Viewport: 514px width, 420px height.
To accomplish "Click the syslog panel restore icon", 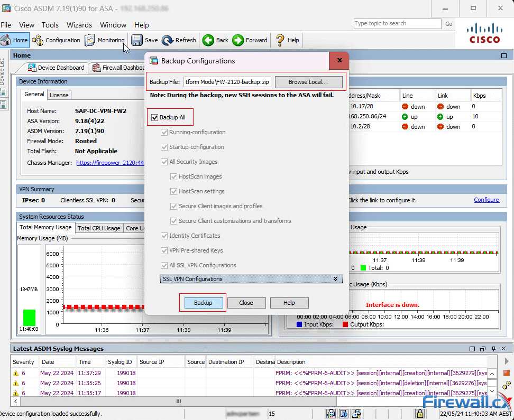I will 482,349.
